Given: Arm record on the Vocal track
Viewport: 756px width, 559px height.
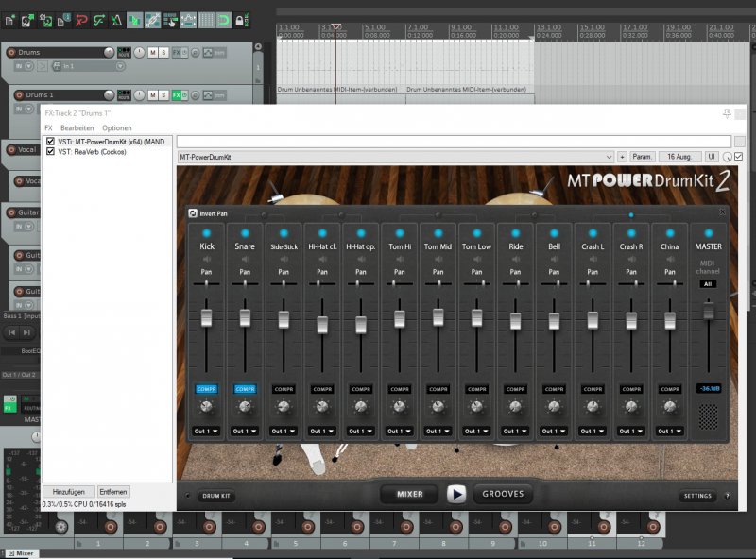Looking at the screenshot, I should (11, 150).
